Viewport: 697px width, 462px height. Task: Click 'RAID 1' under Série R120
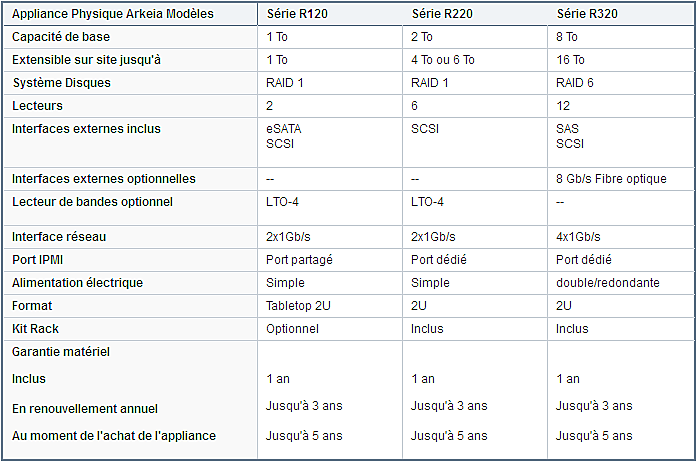pyautogui.click(x=284, y=83)
